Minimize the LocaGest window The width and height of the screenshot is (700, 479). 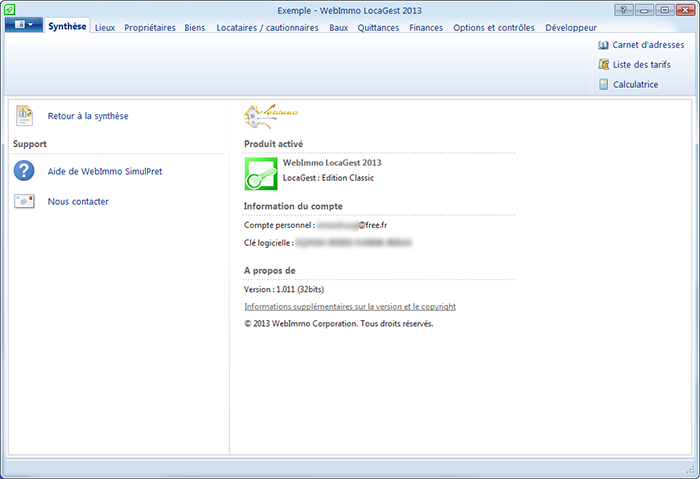(644, 10)
